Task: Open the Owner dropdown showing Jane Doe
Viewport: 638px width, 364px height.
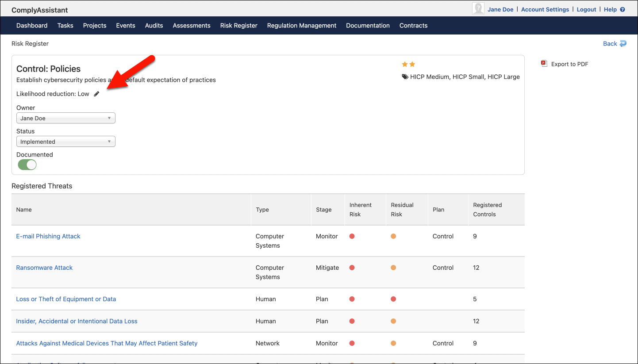Action: pyautogui.click(x=66, y=118)
